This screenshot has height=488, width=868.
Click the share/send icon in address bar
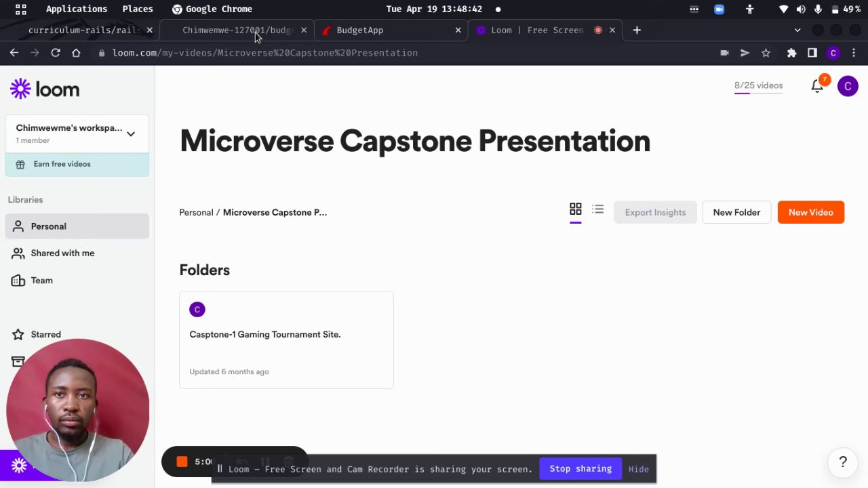click(745, 53)
